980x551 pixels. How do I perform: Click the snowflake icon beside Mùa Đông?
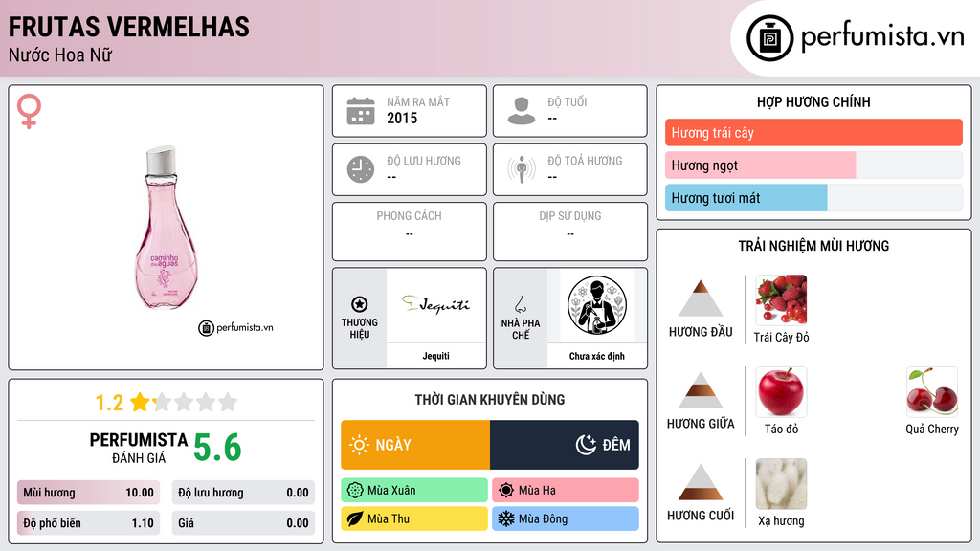click(506, 518)
